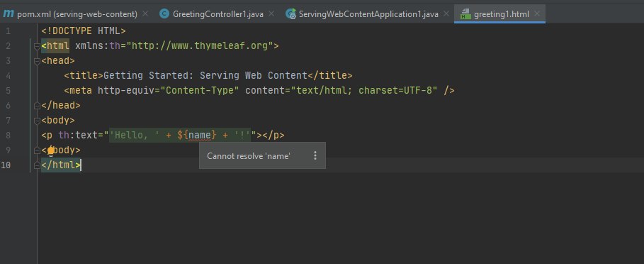This screenshot has height=264, width=644.
Task: Close the GreetingController1.java tab
Action: coord(271,14)
